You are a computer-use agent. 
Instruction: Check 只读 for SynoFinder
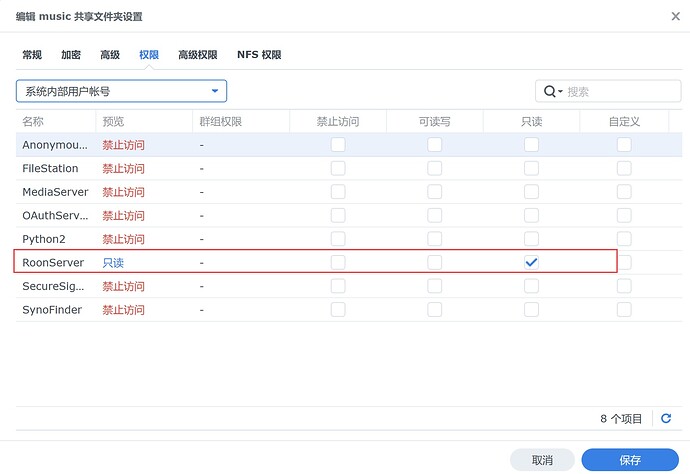pyautogui.click(x=531, y=310)
